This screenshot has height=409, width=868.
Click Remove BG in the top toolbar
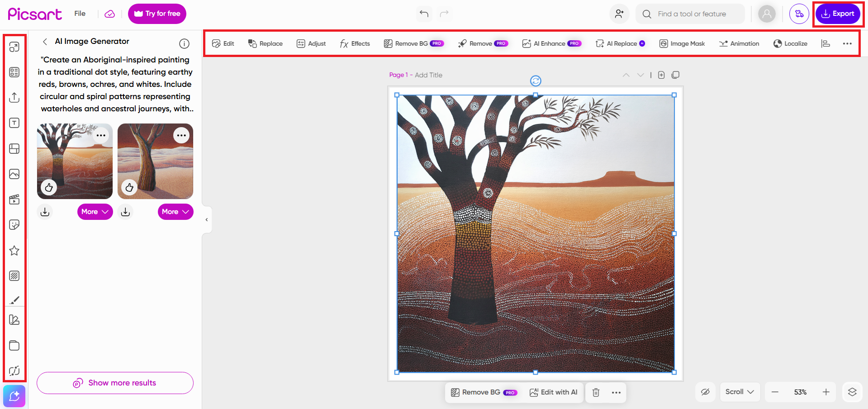coord(414,43)
